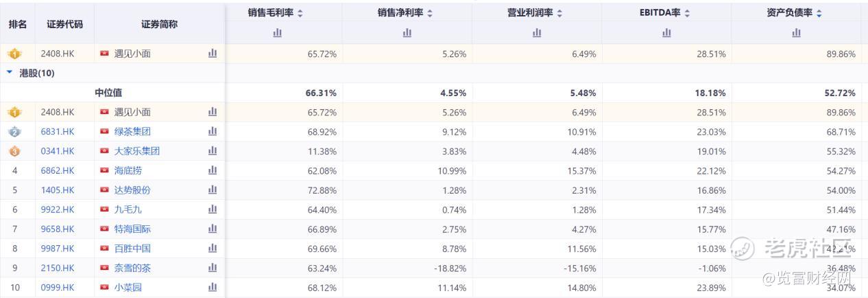
Task: Click chart icon under 营业利润率 column header
Action: tap(537, 32)
